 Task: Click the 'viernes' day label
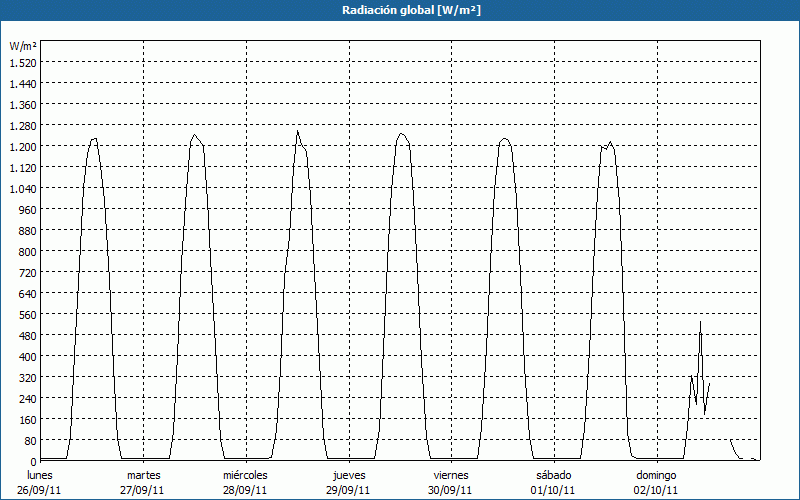click(x=451, y=475)
